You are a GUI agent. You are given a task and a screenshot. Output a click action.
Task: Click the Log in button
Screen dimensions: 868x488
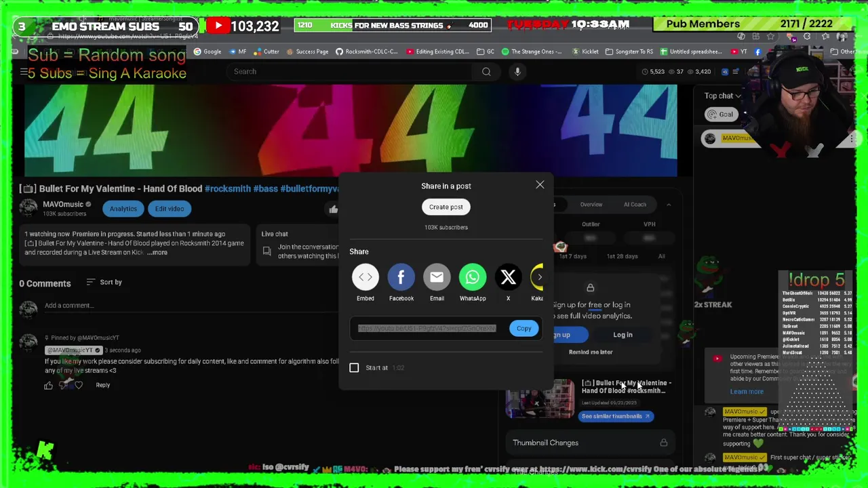point(623,334)
